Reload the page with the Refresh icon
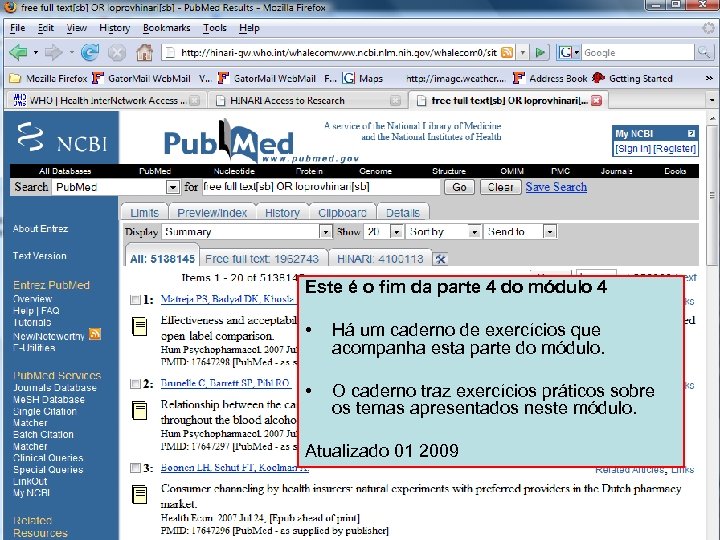Image resolution: width=720 pixels, height=540 pixels. tap(90, 52)
